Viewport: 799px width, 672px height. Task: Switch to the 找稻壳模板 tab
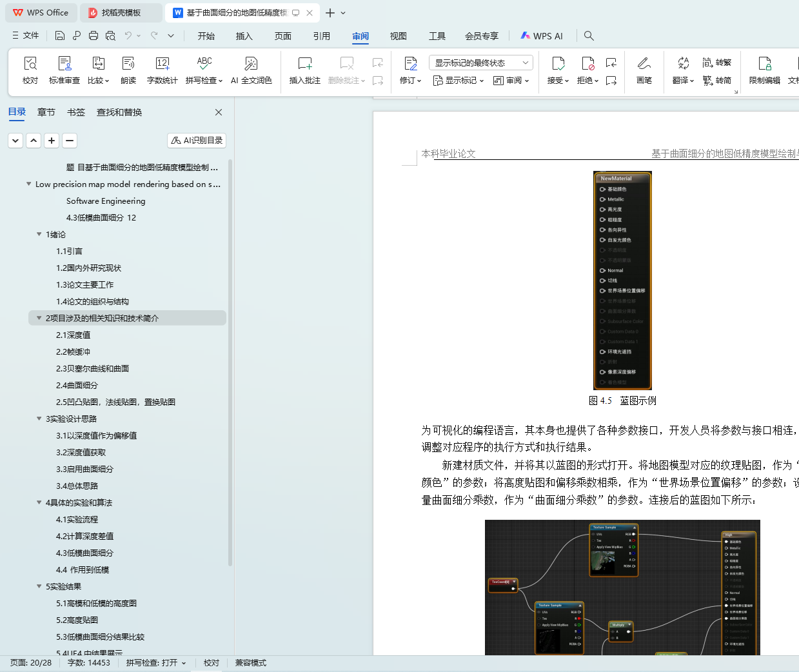point(121,13)
